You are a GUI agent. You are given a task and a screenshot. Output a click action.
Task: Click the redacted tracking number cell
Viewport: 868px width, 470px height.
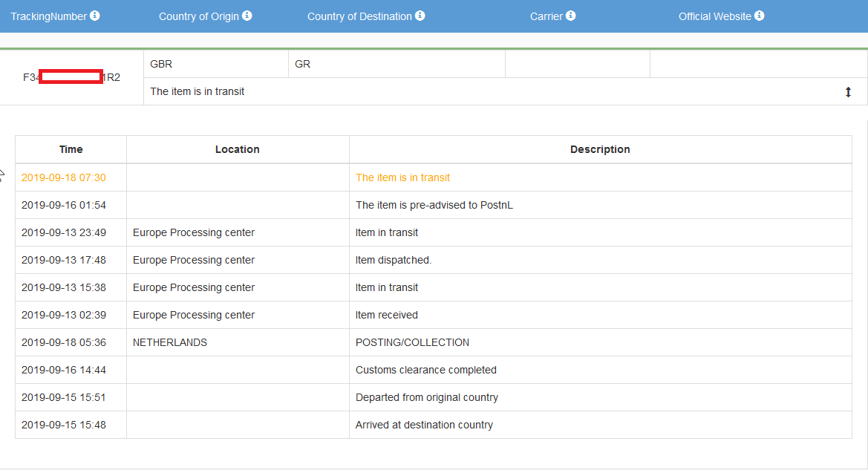(x=71, y=77)
